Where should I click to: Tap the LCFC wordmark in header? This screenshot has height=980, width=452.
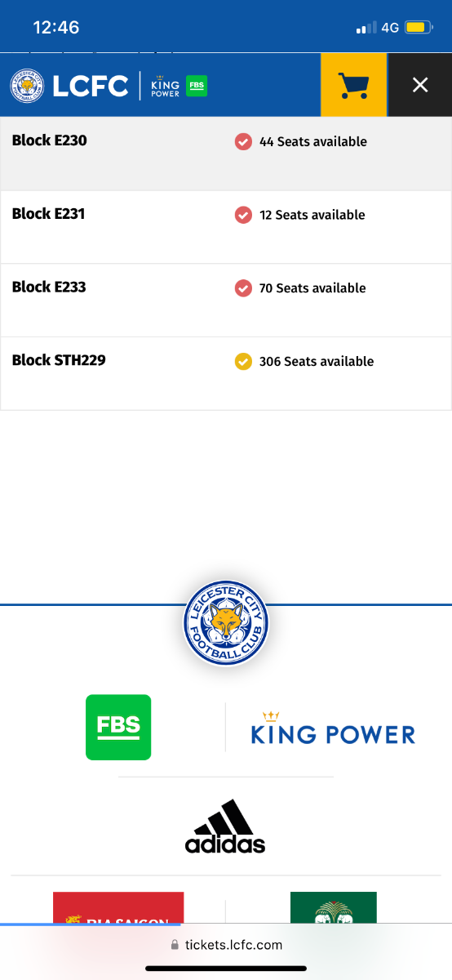click(91, 86)
